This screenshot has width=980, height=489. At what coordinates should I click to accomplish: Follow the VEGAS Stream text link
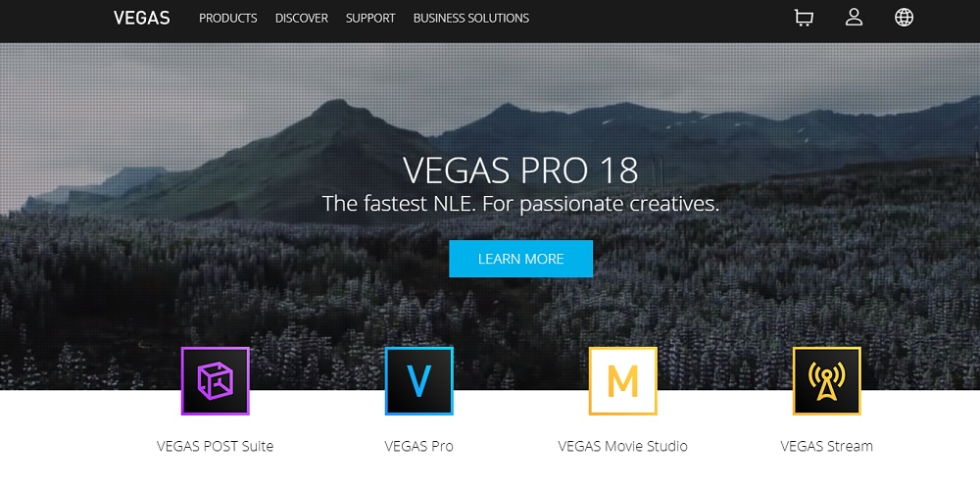tap(826, 447)
